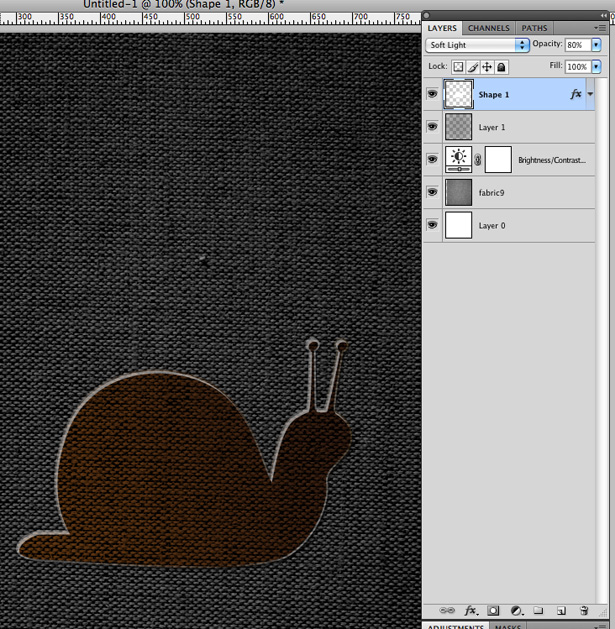Screen dimensions: 615x629
Task: Click the lock position icon
Action: coord(487,67)
